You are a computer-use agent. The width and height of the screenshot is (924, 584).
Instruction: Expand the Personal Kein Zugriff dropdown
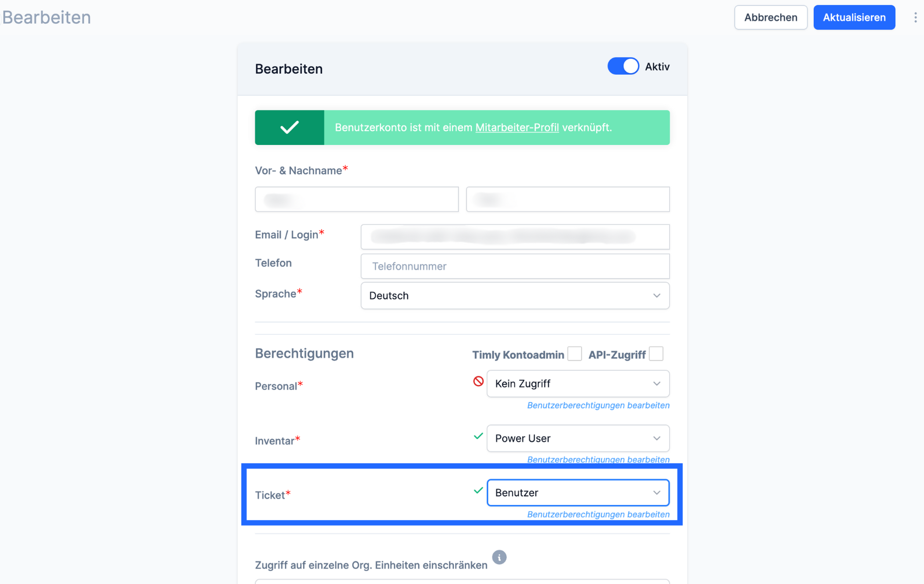pyautogui.click(x=578, y=384)
